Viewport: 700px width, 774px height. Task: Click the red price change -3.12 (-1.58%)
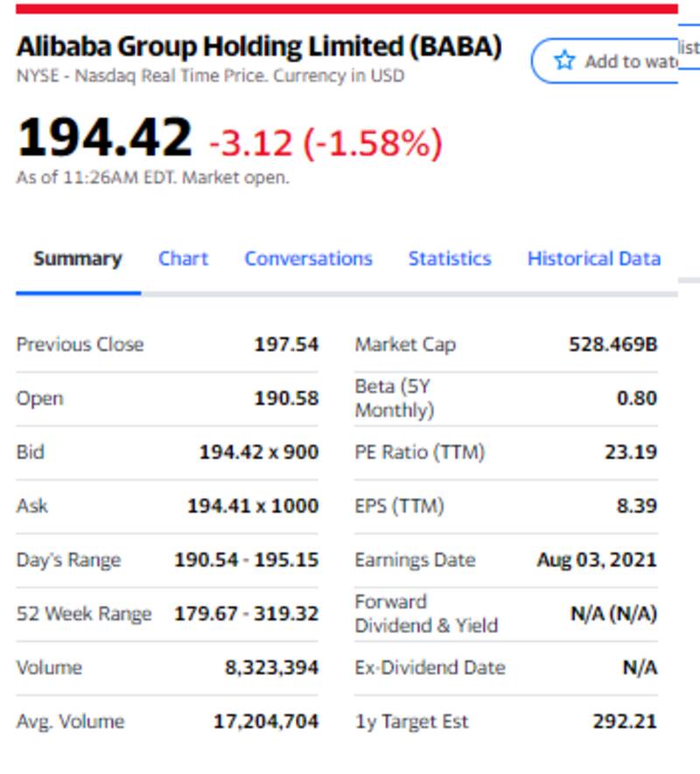pos(325,144)
